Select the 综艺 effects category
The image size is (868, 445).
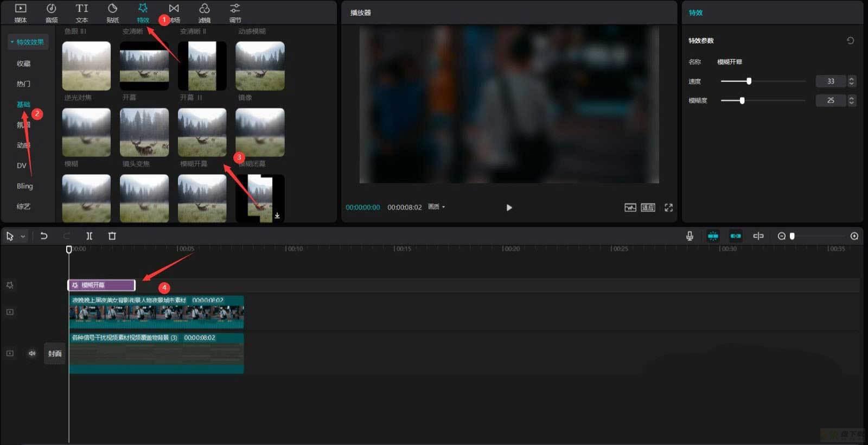click(x=23, y=206)
